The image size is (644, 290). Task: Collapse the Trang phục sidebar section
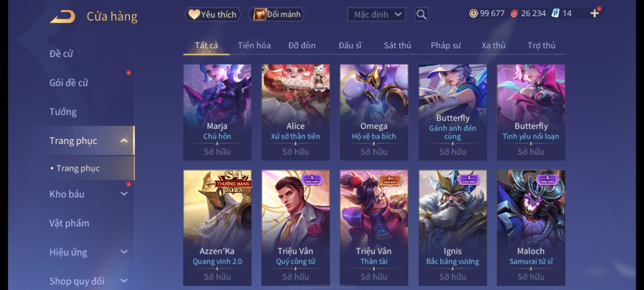click(124, 140)
